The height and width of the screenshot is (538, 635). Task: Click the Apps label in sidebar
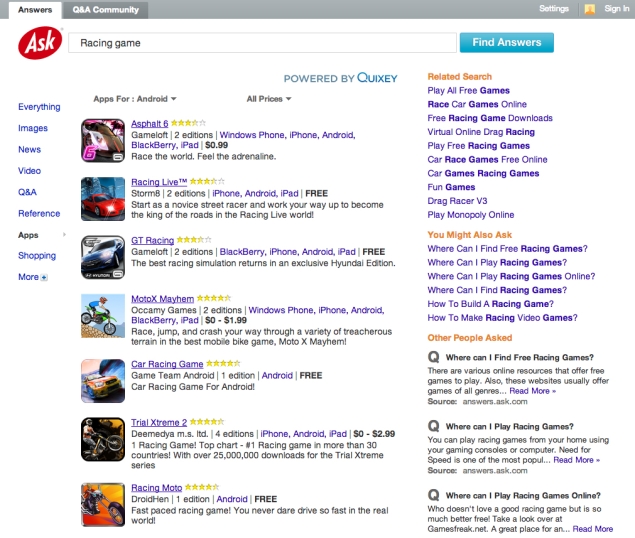(28, 235)
